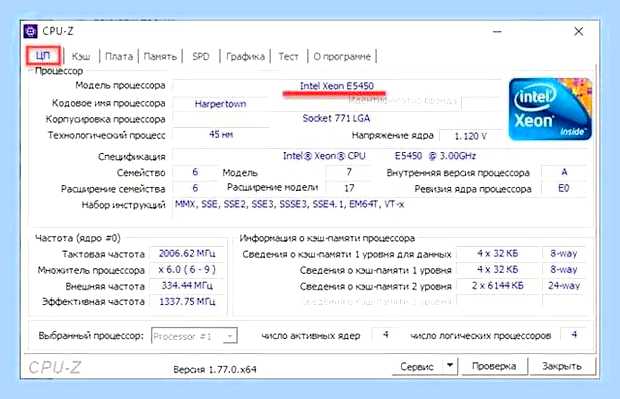Open the Плата tab
620x399 pixels.
pyautogui.click(x=119, y=57)
